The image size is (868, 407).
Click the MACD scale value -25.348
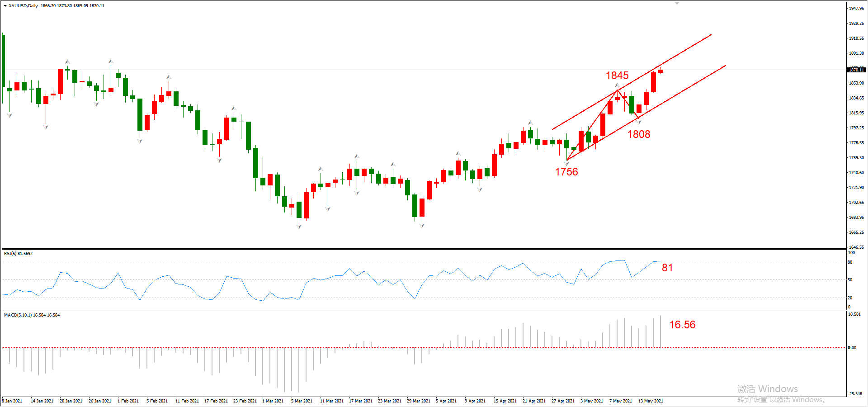coord(855,394)
